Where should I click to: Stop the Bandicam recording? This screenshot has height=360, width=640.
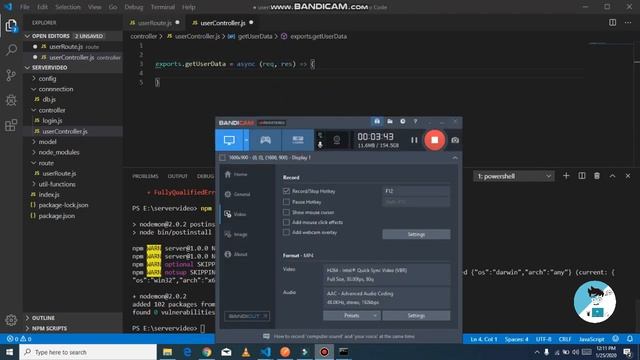(x=434, y=140)
